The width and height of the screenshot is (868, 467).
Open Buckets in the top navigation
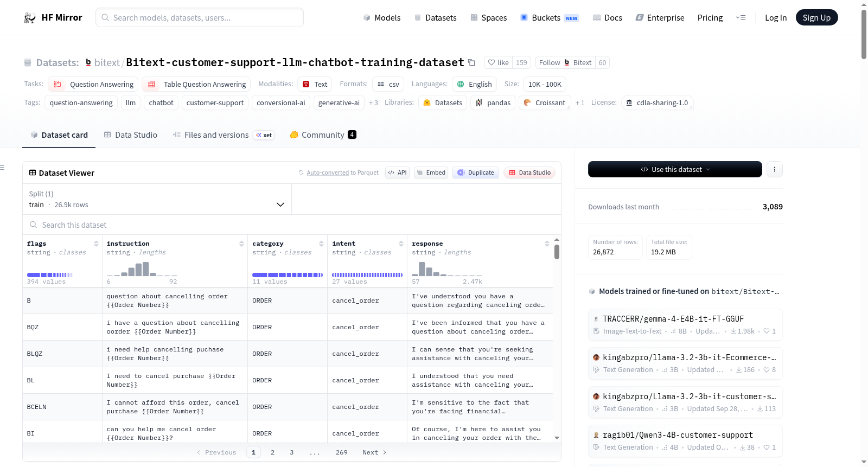[x=550, y=18]
